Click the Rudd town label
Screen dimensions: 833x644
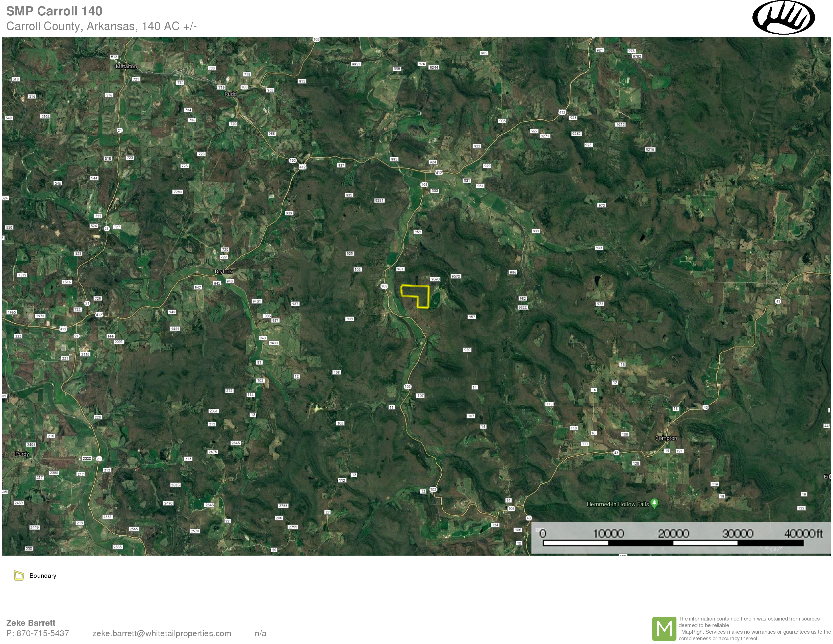(x=230, y=94)
